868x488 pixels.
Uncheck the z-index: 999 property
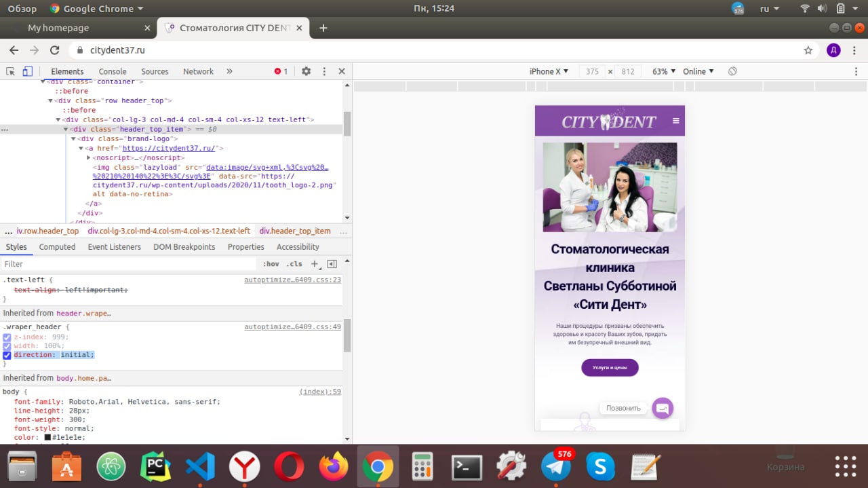(x=7, y=337)
